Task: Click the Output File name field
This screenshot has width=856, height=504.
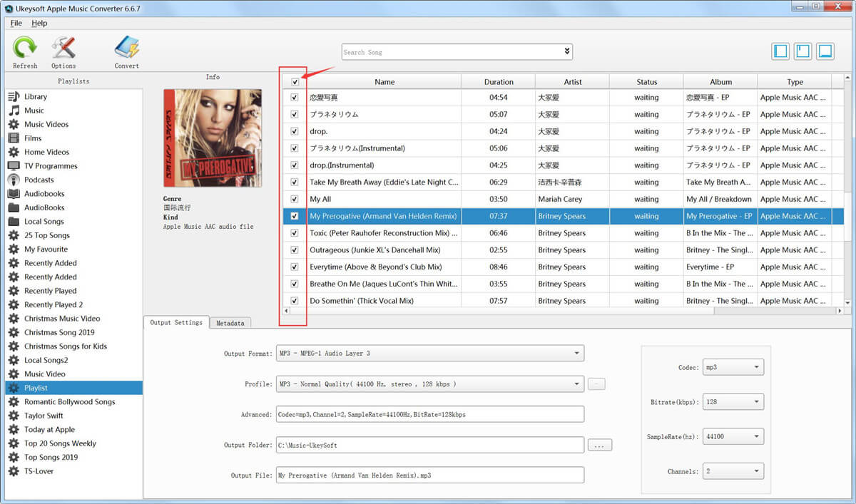Action: 430,475
